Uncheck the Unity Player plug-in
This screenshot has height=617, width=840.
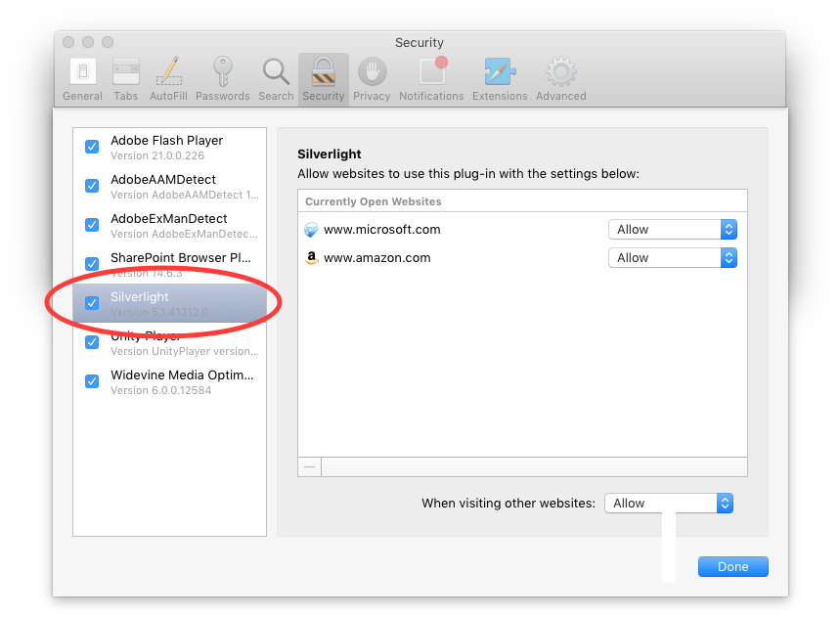(92, 342)
